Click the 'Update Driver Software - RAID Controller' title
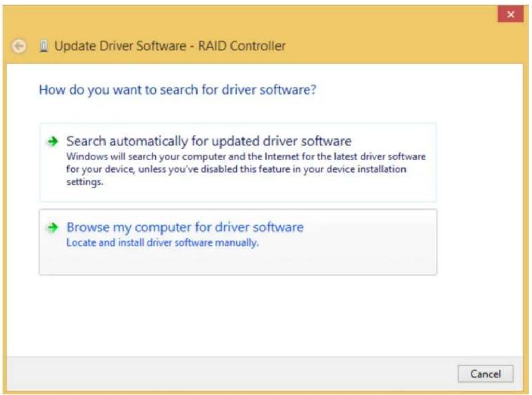The image size is (532, 395). coord(170,46)
